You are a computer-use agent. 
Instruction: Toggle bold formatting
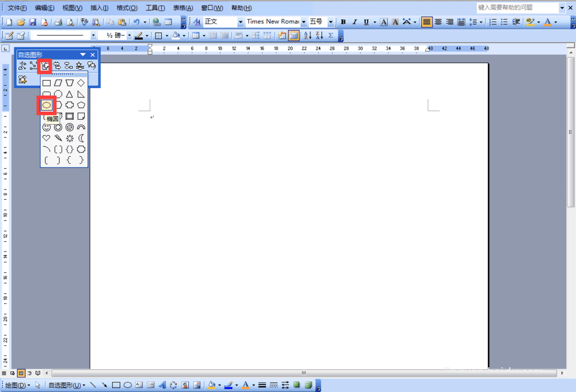pos(343,22)
